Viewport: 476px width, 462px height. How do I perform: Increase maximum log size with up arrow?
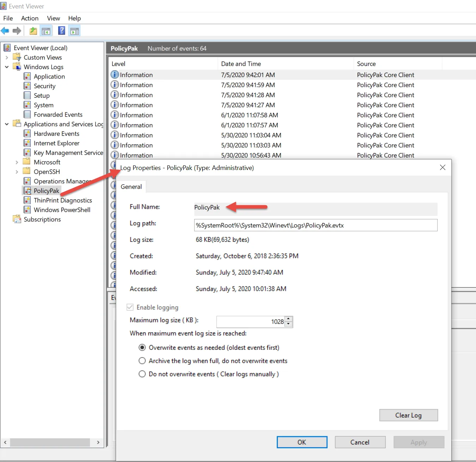[x=288, y=319]
